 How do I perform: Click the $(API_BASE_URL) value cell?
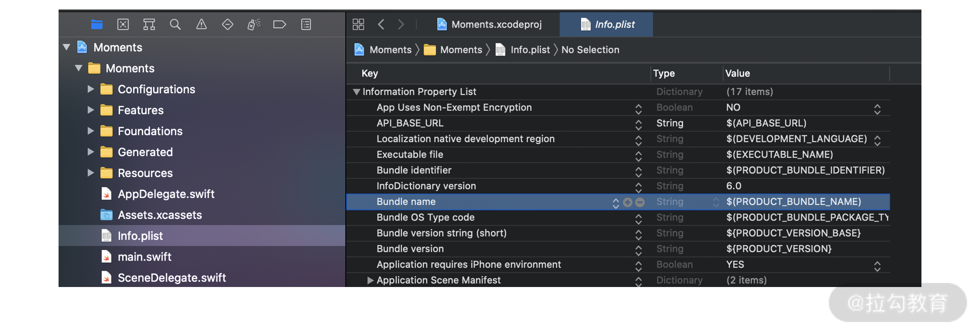click(766, 123)
